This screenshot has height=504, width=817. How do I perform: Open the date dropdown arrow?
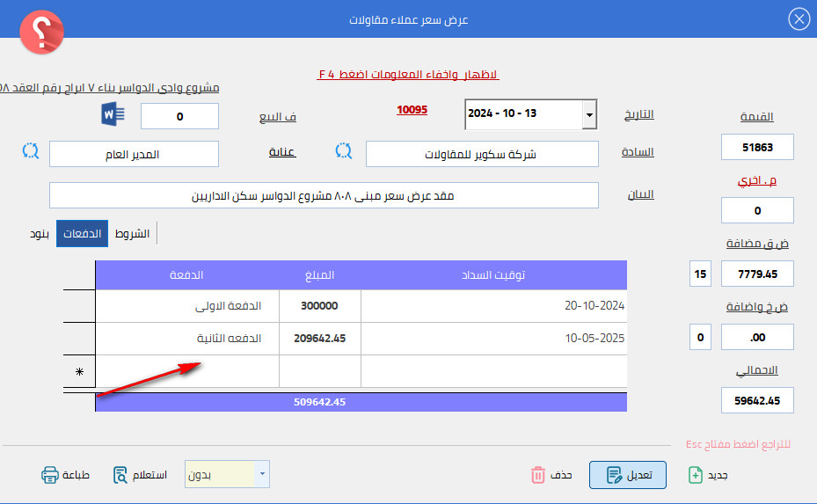click(x=588, y=114)
